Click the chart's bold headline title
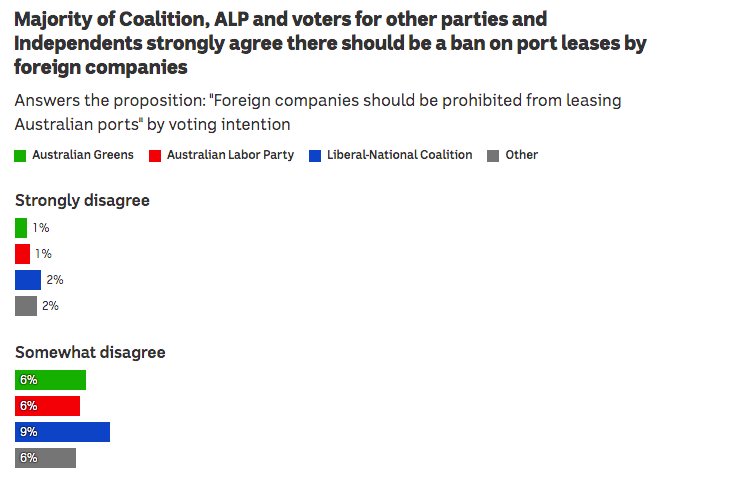Viewport: 737px width, 478px height. 330,43
